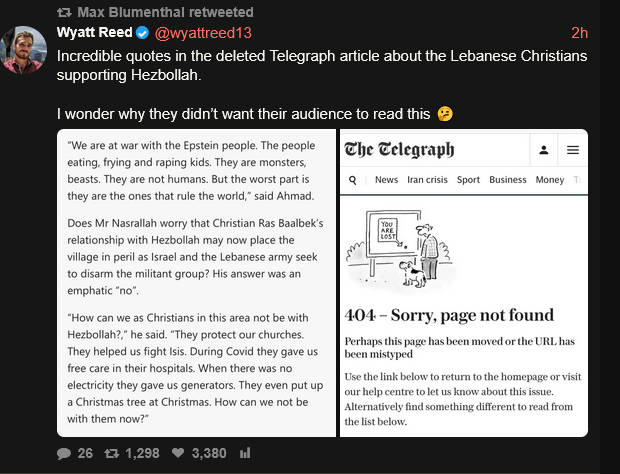Open the Business section tab
The image size is (620, 474).
click(508, 179)
